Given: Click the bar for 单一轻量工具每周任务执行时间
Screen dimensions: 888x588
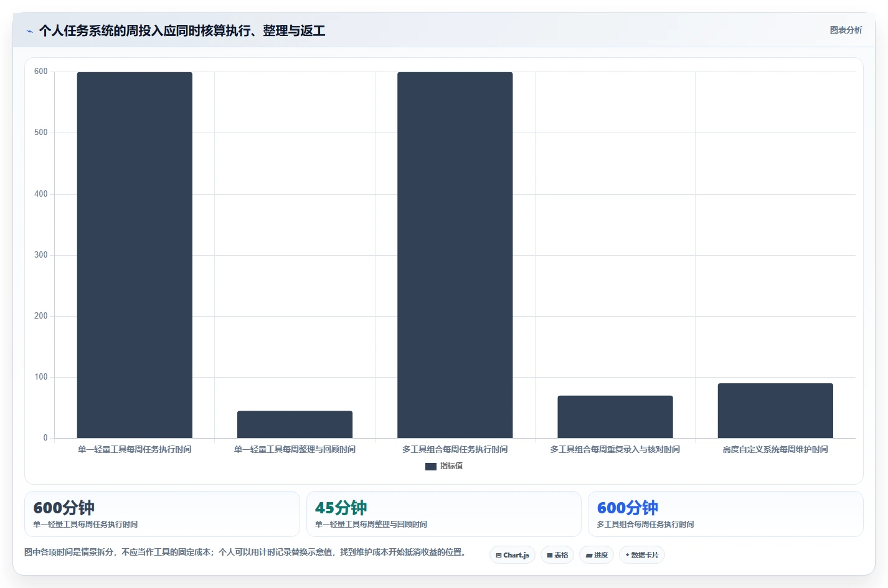Looking at the screenshot, I should [135, 255].
